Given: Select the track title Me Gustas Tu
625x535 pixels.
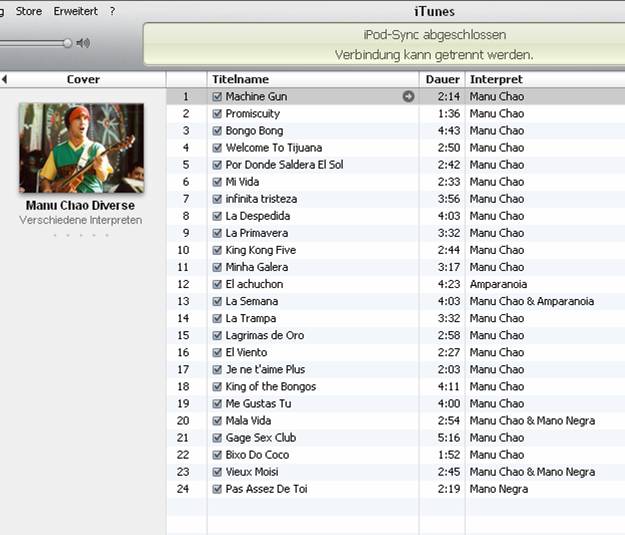Looking at the screenshot, I should pos(258,404).
